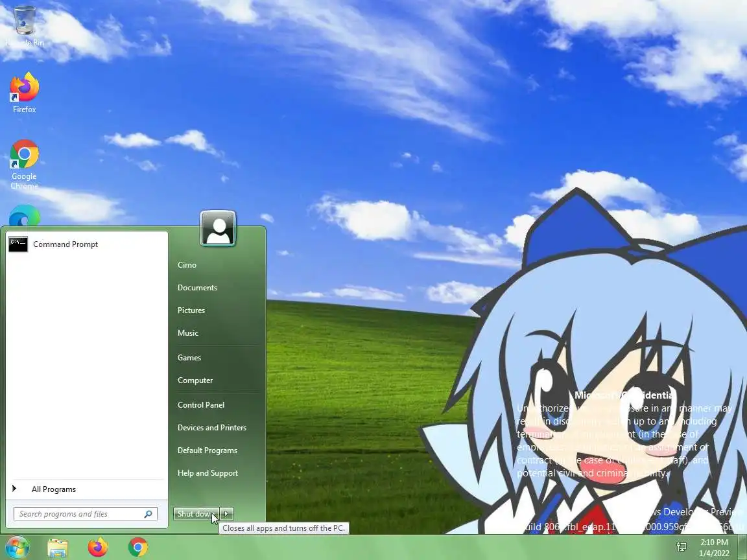Screen dimensions: 747x560
Task: Open the Command Prompt icon in Start menu
Action: click(18, 244)
